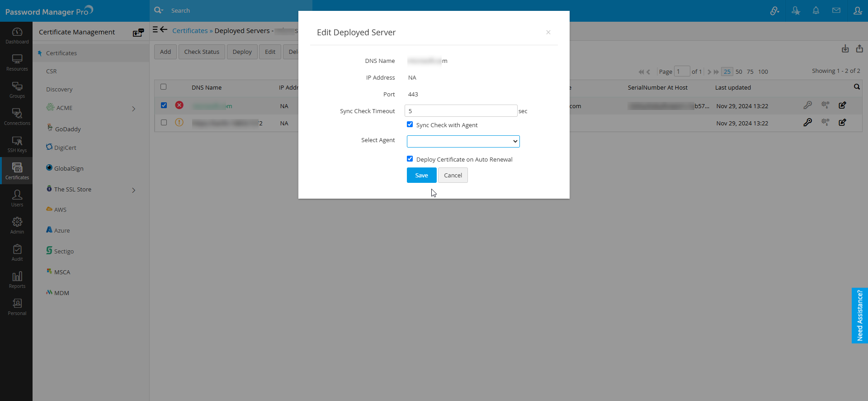Select Sectigo in the left menu
The height and width of the screenshot is (401, 868).
64,251
